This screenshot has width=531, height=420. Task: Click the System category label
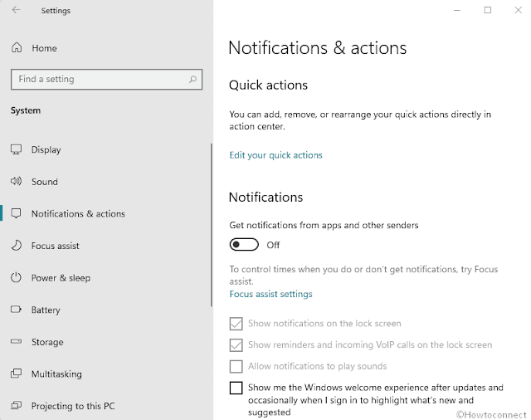pyautogui.click(x=26, y=110)
